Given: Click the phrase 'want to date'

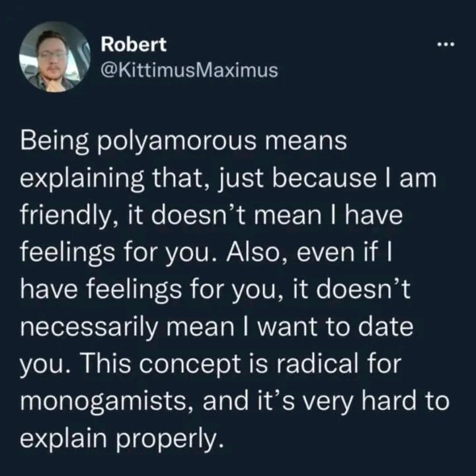Looking at the screenshot, I should click(335, 327).
